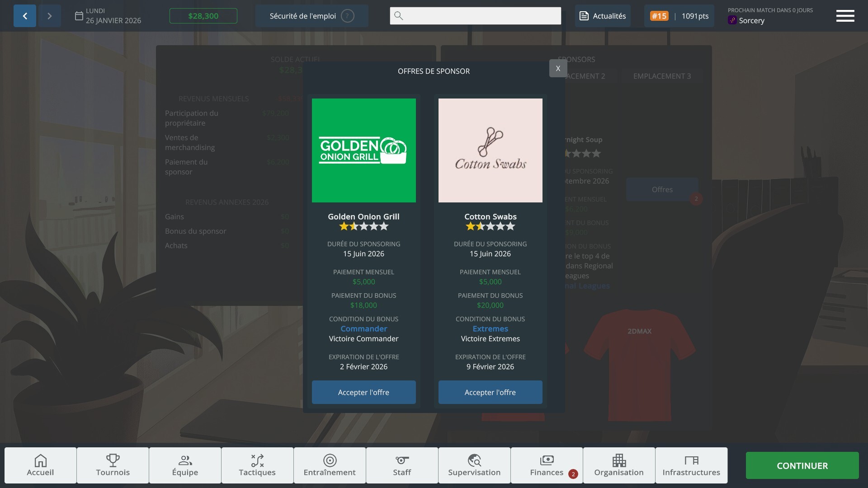Image resolution: width=868 pixels, height=488 pixels.
Task: Click the Golden Onion Grill star rating
Action: 364,226
